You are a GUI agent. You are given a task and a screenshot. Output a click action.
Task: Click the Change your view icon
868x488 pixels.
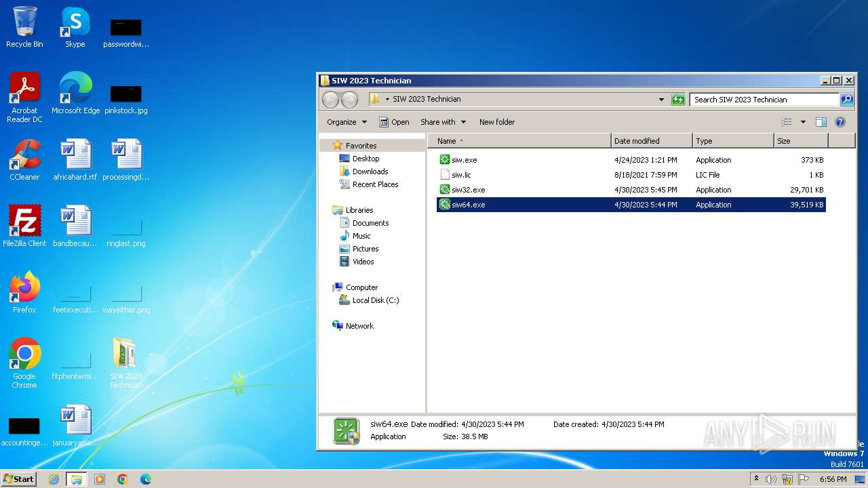[787, 122]
